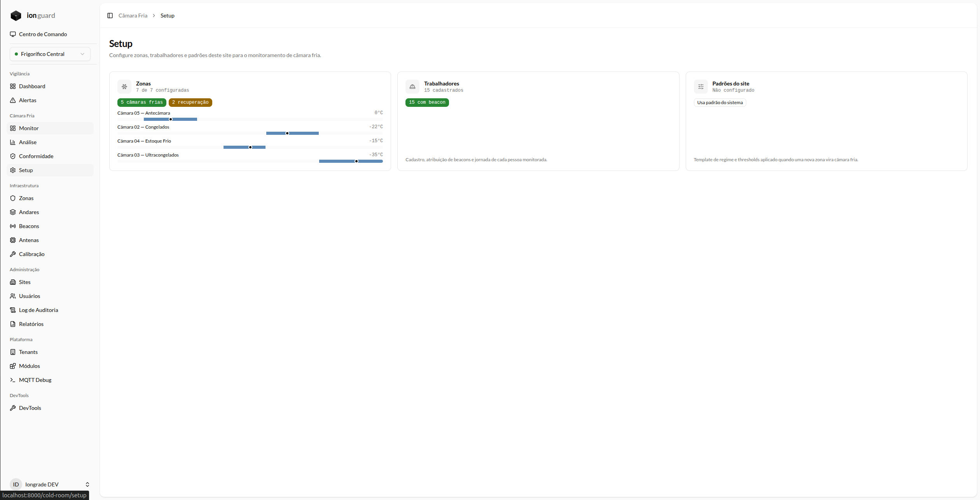Click the Câmara 05 Antecâmara temperature bar

tap(250, 119)
